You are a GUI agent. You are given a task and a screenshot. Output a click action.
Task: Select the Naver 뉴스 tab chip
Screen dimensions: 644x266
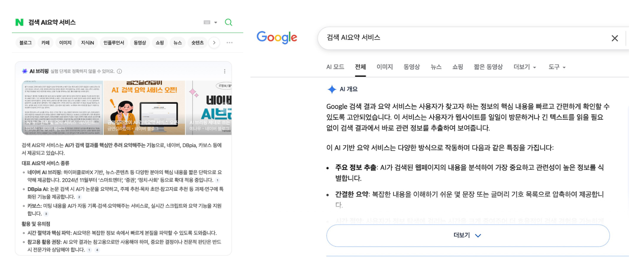click(178, 43)
